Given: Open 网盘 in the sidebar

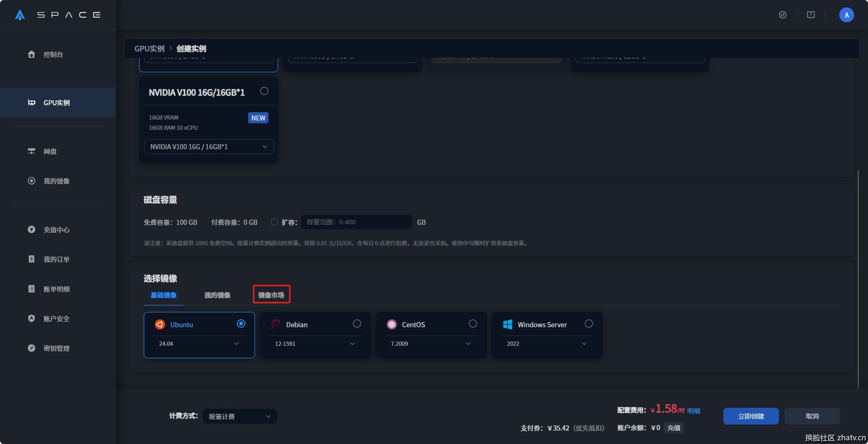Looking at the screenshot, I should (50, 151).
